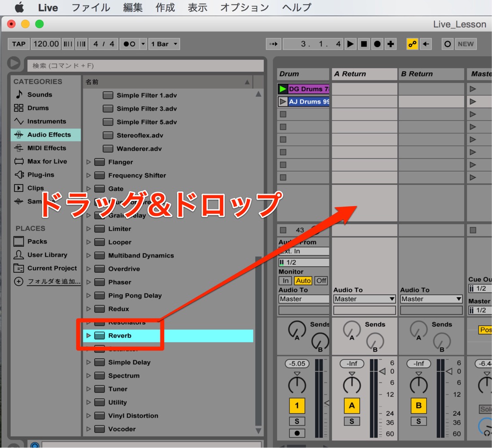Click the Drum track pan knob

pos(297,385)
